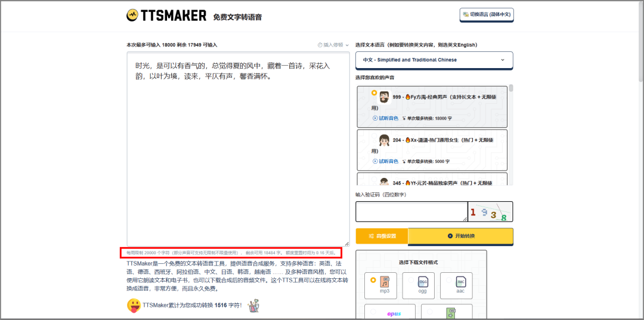
Task: Open the text language dropdown
Action: coord(434,60)
